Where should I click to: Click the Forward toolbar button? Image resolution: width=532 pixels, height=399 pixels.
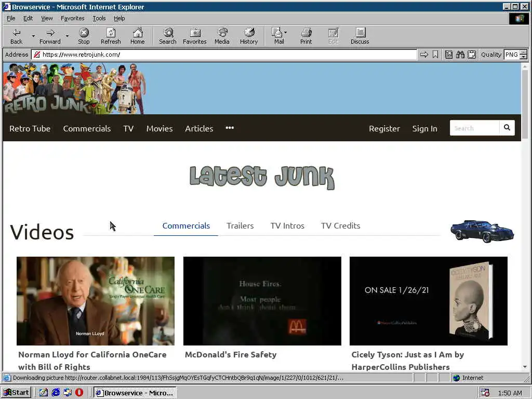click(x=50, y=36)
